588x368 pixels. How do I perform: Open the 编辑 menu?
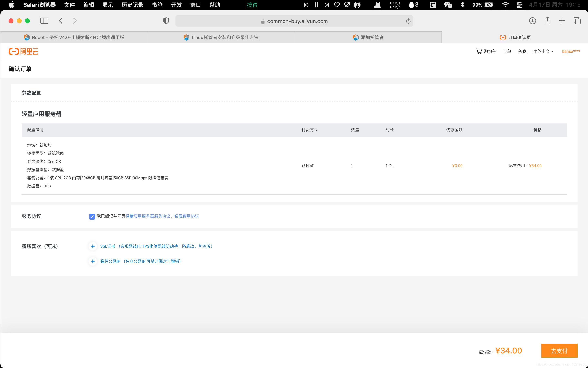point(88,5)
